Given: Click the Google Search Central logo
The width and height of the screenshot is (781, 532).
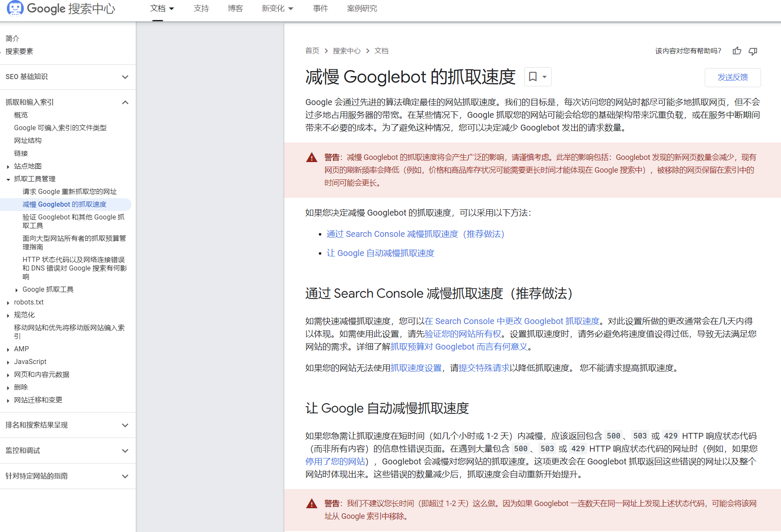Looking at the screenshot, I should pos(61,9).
